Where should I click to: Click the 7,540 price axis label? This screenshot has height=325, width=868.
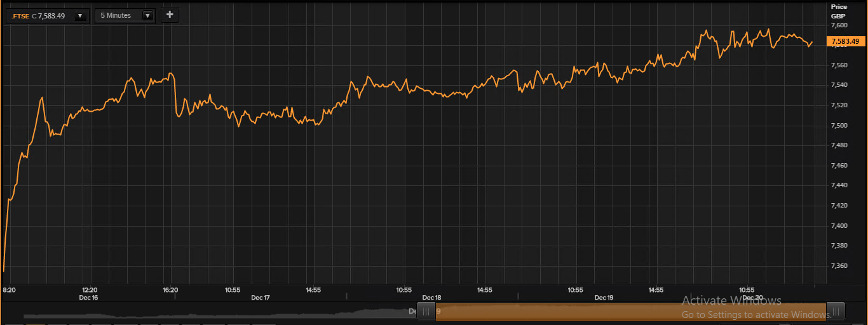coord(839,85)
